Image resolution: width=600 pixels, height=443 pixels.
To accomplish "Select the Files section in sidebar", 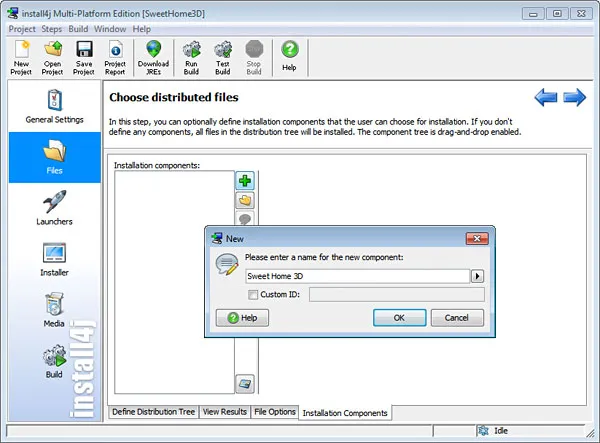I will 54,157.
